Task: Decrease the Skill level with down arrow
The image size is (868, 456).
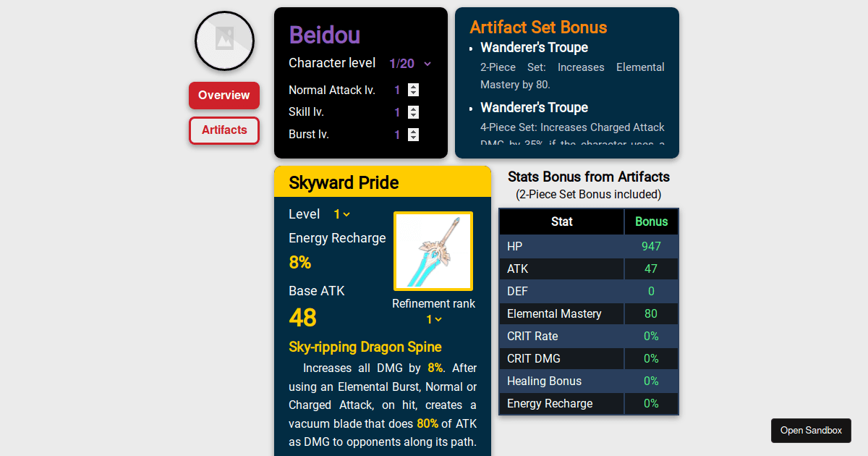Action: click(x=413, y=116)
